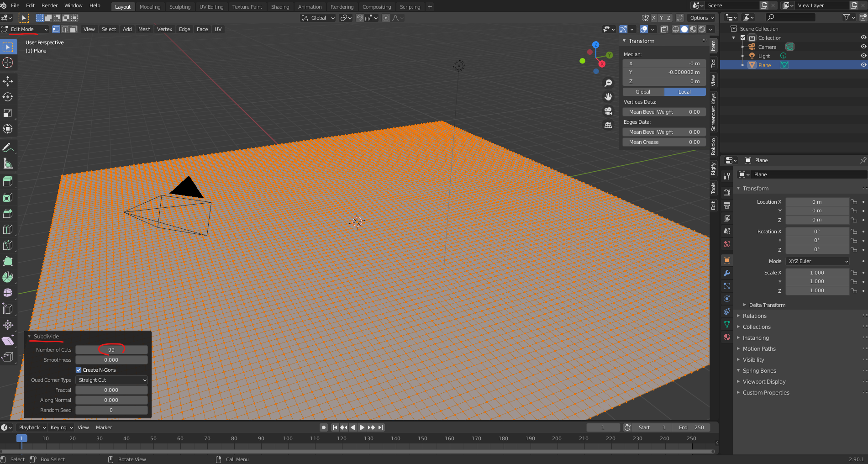
Task: Switch perspective/orthographic grid icon
Action: [x=608, y=125]
